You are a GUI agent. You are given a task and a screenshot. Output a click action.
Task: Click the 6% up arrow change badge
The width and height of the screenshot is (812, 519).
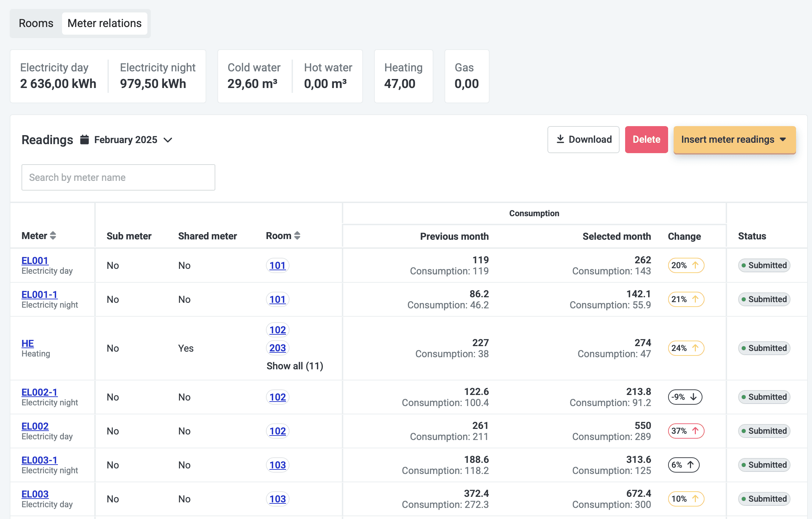pos(683,465)
